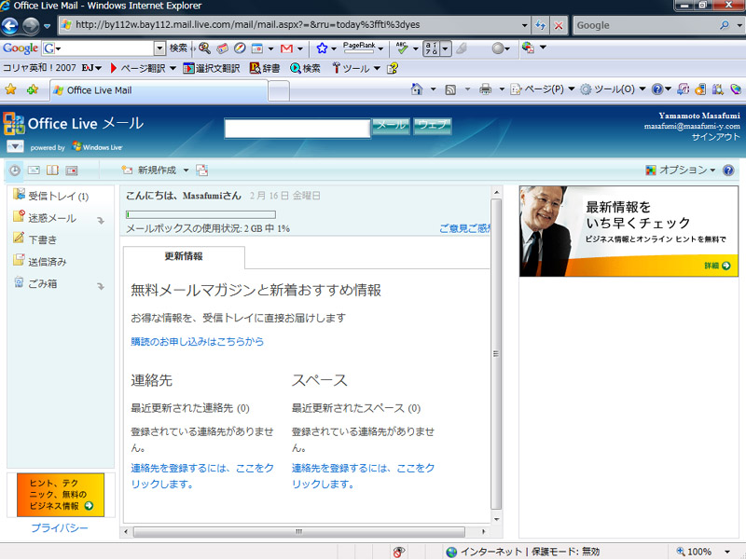Click the mailbox usage progress bar
Viewport: 746px width, 560px height.
pyautogui.click(x=200, y=215)
